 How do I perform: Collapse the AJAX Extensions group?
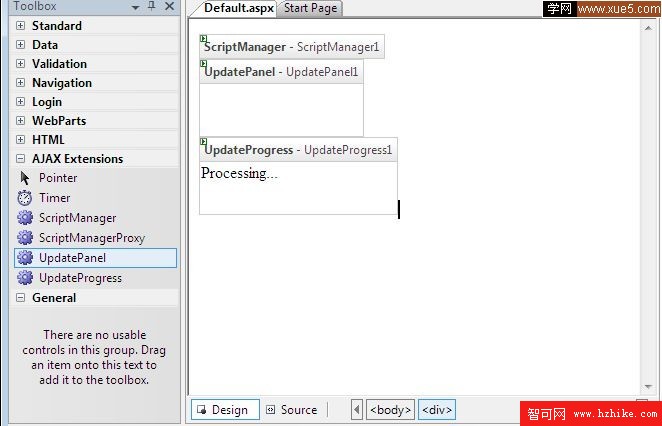pyautogui.click(x=20, y=158)
